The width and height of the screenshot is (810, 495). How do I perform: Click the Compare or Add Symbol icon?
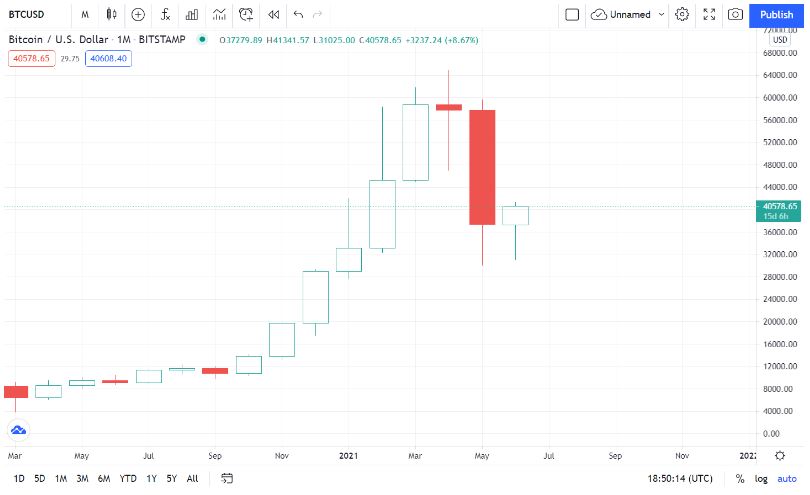coord(138,15)
